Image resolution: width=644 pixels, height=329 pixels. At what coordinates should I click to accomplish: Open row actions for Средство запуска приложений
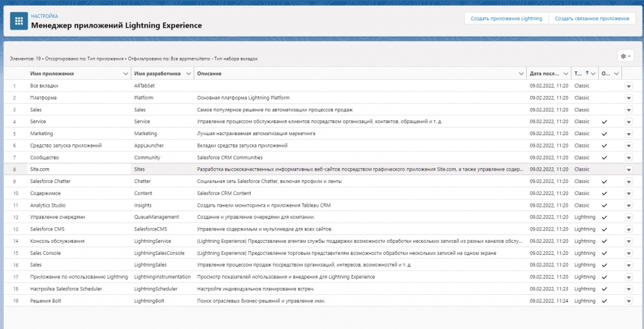[x=629, y=146]
